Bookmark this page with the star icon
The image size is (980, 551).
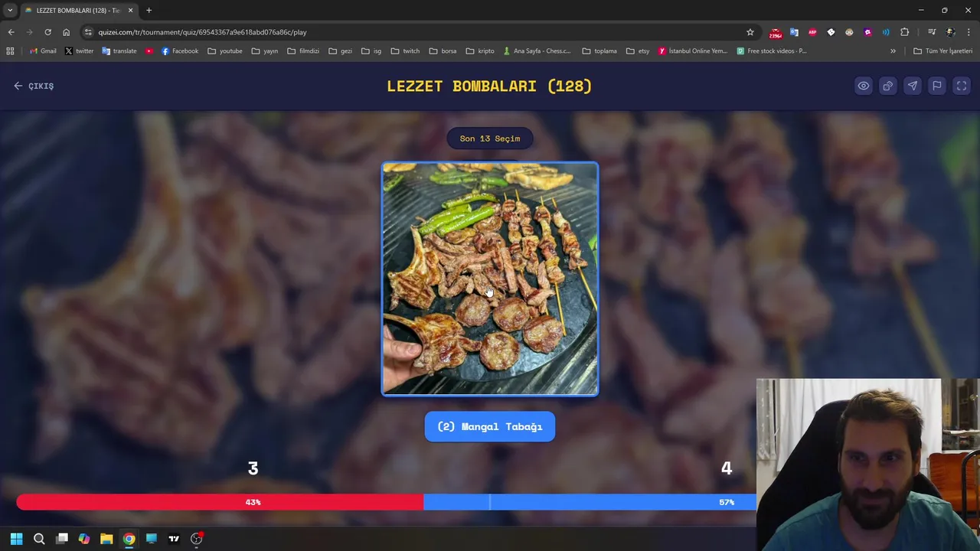(x=750, y=32)
